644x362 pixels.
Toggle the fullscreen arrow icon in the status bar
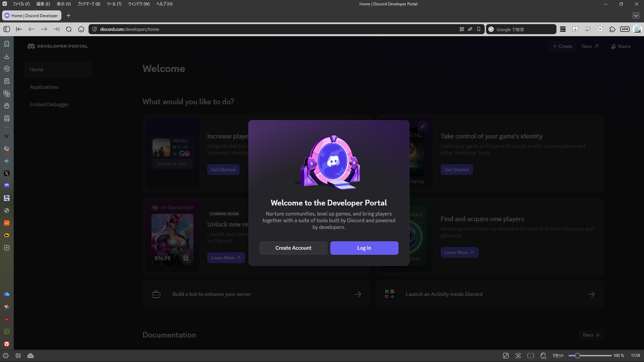coord(506,356)
